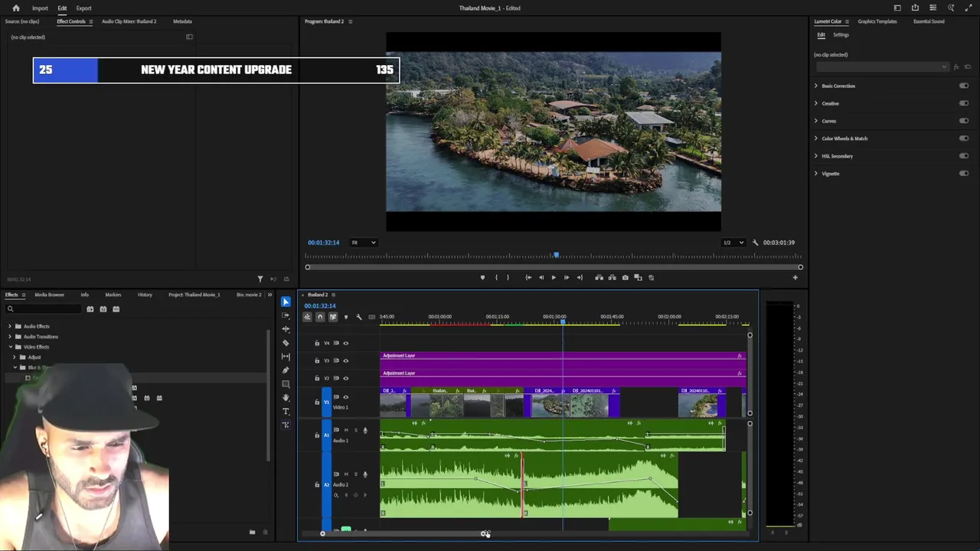Expand the Audio Transitions folder

(10, 337)
